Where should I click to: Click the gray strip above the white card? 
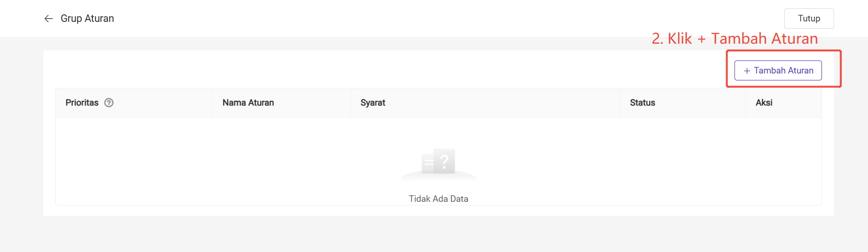pos(326,44)
